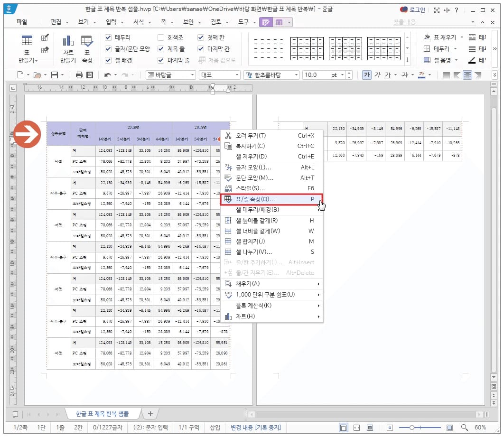Enable the 회색조 checkbox
Screen dimensions: 504x437
160,37
